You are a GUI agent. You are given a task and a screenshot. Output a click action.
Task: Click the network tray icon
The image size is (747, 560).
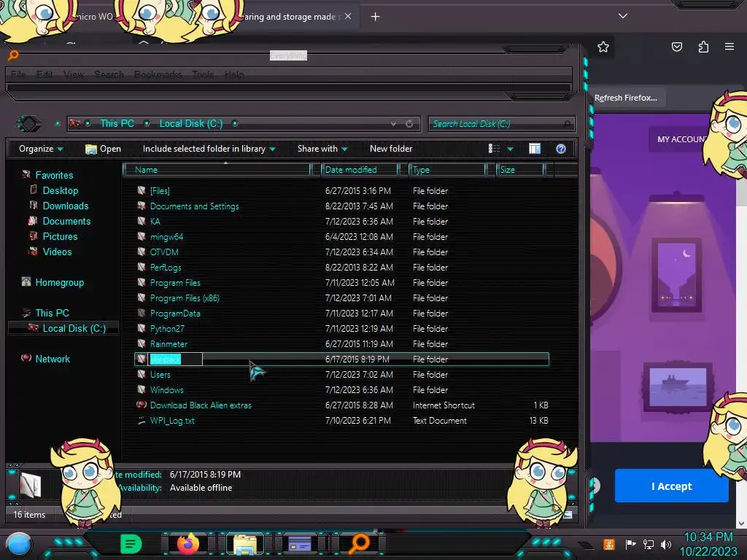[649, 544]
